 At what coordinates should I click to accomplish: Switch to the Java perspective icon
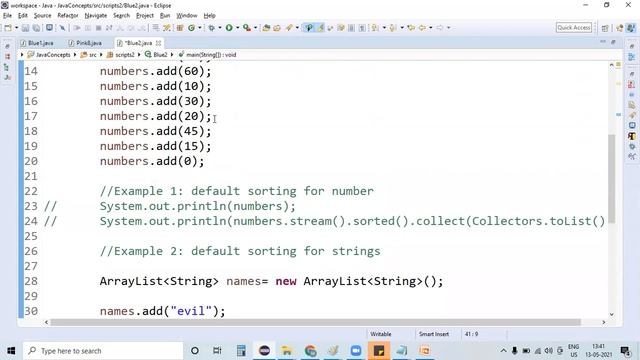point(631,28)
